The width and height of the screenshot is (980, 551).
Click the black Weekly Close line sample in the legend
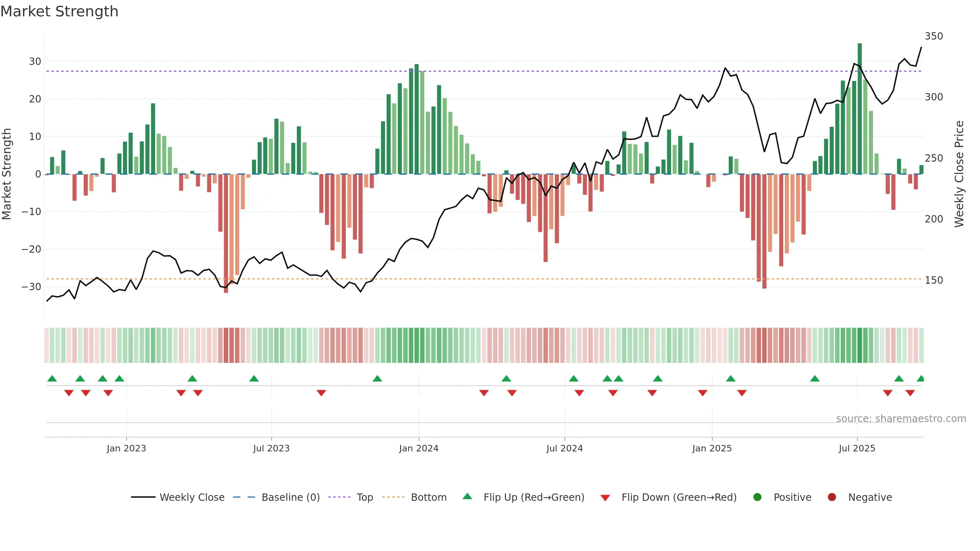click(143, 497)
